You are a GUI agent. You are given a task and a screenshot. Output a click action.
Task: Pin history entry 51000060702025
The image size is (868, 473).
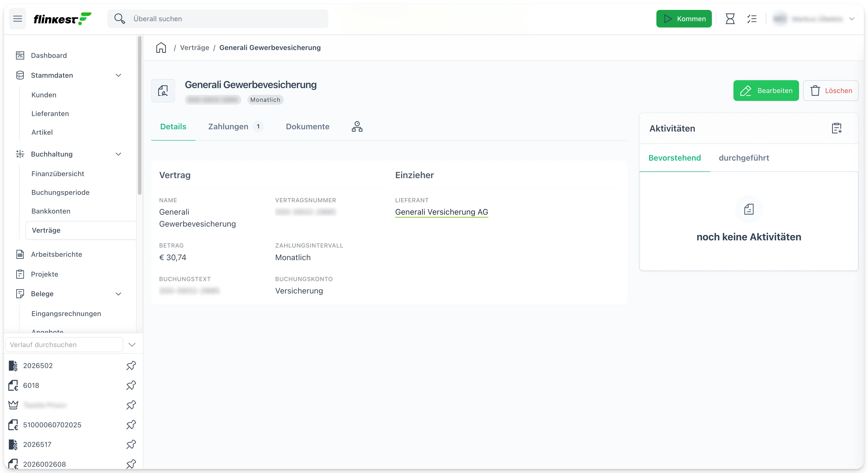(x=131, y=425)
